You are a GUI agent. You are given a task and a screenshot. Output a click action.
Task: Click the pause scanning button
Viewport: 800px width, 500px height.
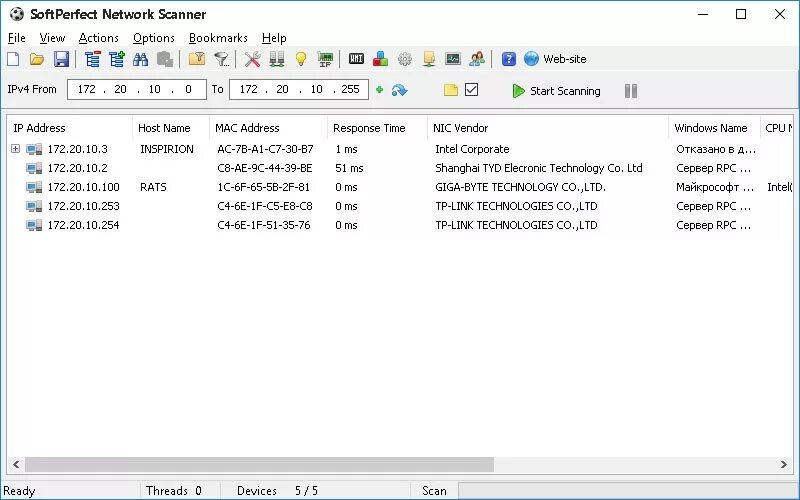[631, 91]
